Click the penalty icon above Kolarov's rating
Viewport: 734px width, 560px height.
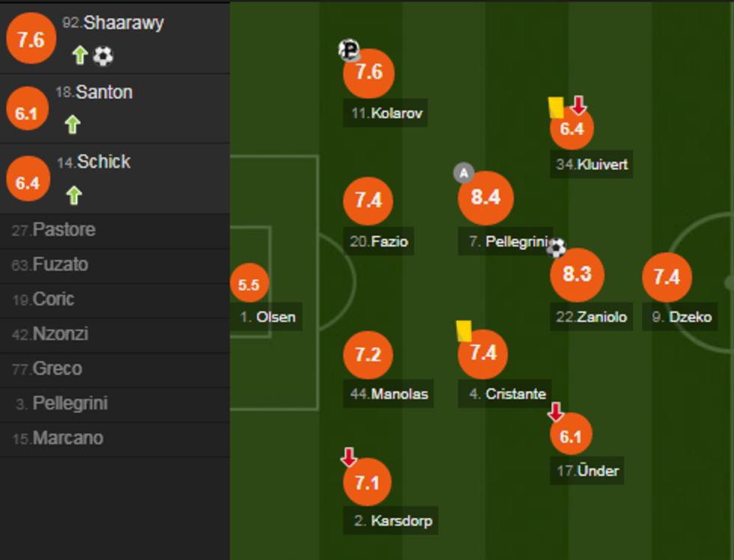(x=348, y=50)
